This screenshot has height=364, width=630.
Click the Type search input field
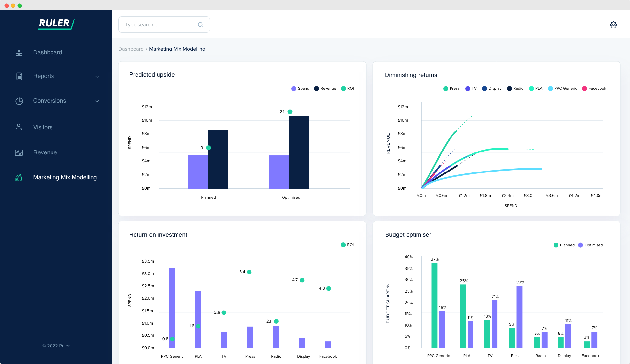[154, 25]
